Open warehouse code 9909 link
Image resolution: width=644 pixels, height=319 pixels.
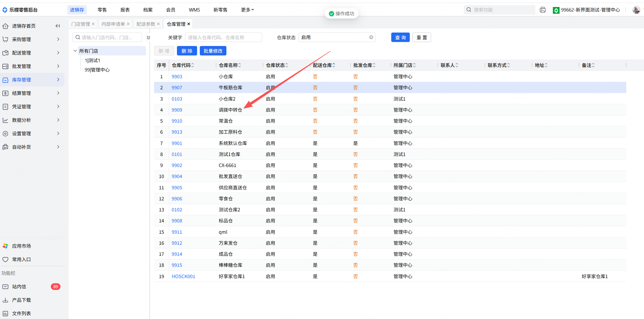(x=177, y=110)
